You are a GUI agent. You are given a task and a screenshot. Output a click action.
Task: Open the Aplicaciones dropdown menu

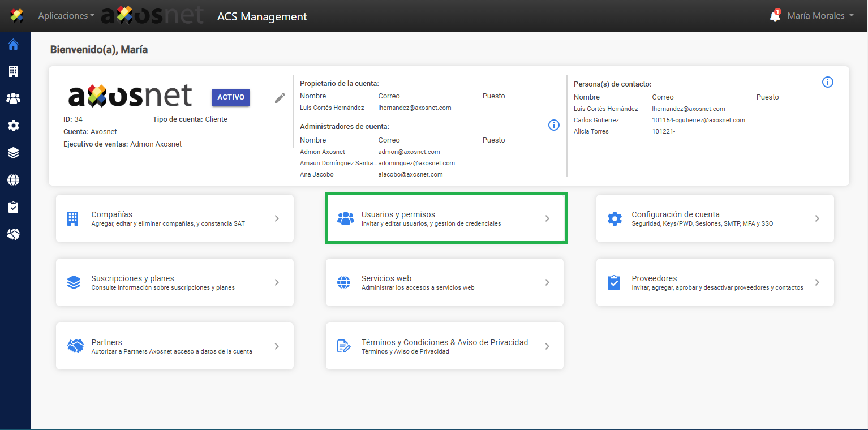pyautogui.click(x=66, y=16)
